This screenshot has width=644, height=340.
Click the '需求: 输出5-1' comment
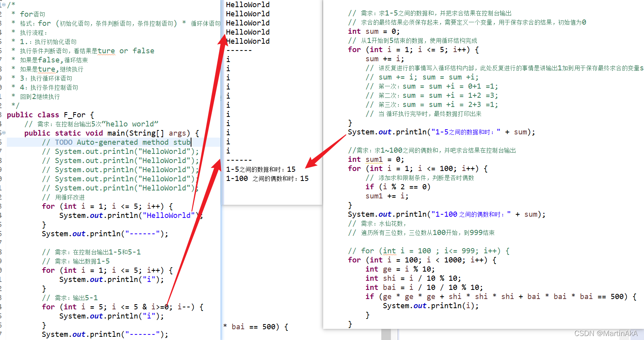[70, 298]
